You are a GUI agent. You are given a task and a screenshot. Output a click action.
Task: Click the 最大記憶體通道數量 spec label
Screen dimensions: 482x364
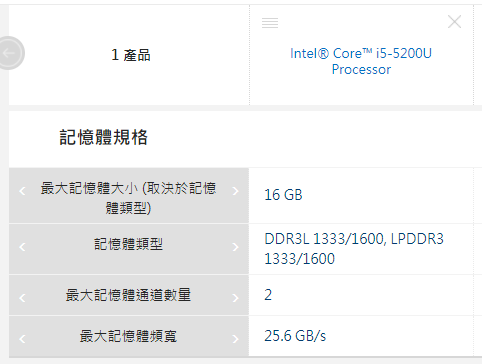pos(128,295)
